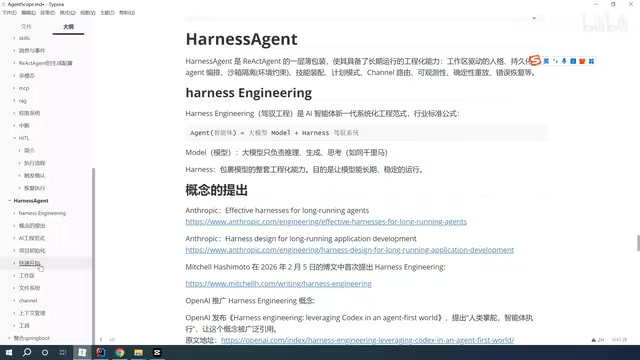Open harness-design-for-long-running-application-development link
Viewport: 640px width, 360px height.
[349, 250]
